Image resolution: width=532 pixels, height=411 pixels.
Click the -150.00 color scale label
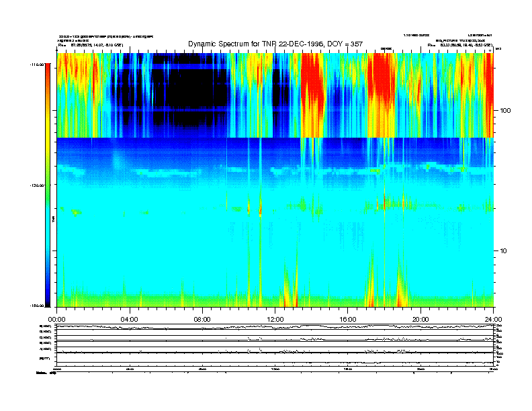click(38, 306)
